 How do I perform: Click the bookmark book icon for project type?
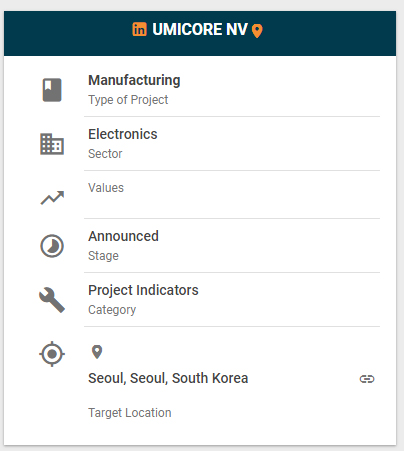52,90
